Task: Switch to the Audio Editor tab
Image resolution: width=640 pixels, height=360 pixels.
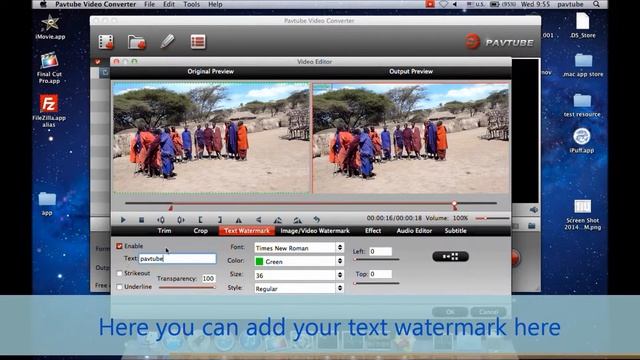Action: click(414, 231)
